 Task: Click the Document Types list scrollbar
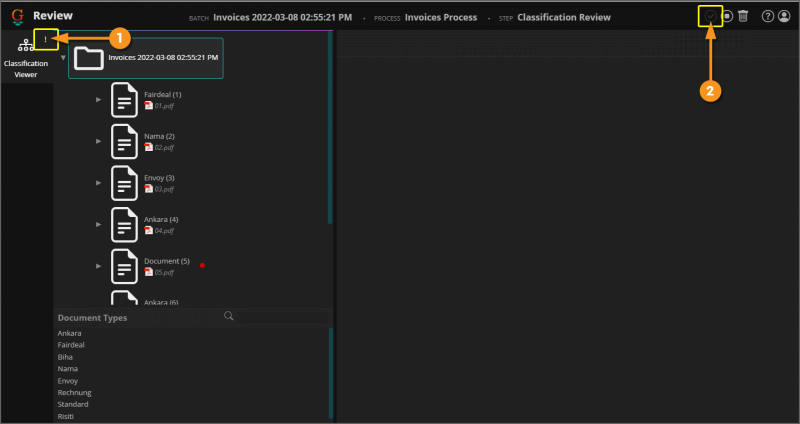331,373
